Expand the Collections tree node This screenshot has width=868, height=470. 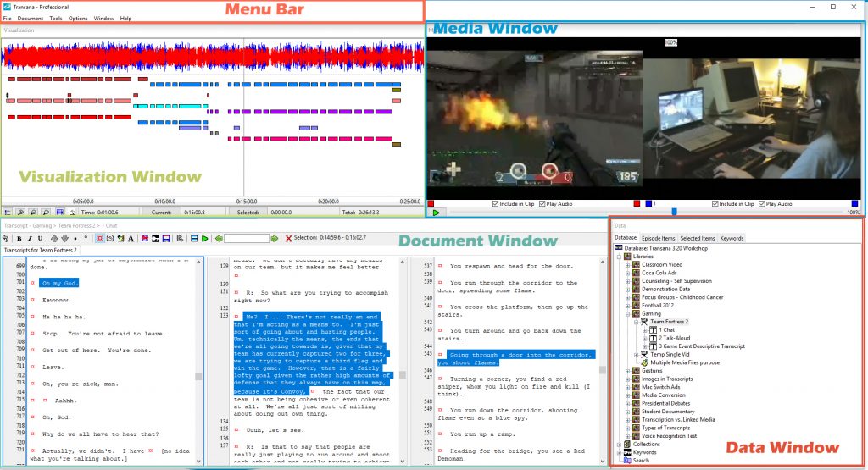click(619, 444)
